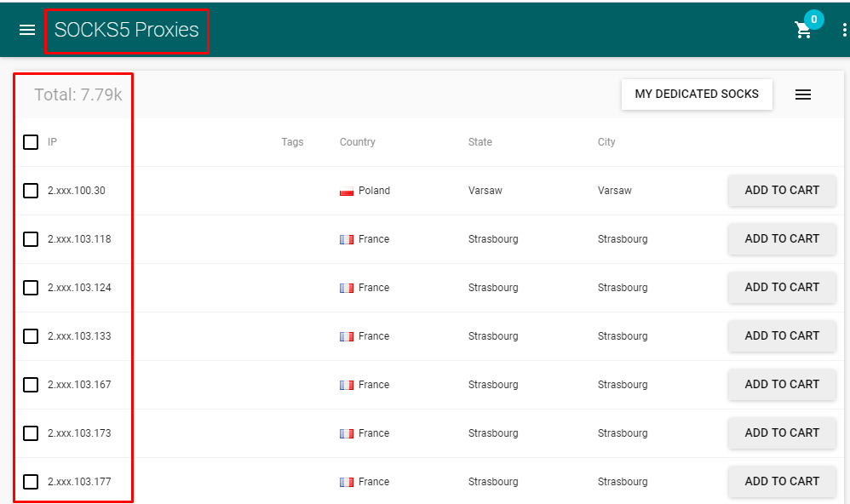Add 2.xxx.103.173 proxy to cart
The width and height of the screenshot is (850, 504).
782,433
